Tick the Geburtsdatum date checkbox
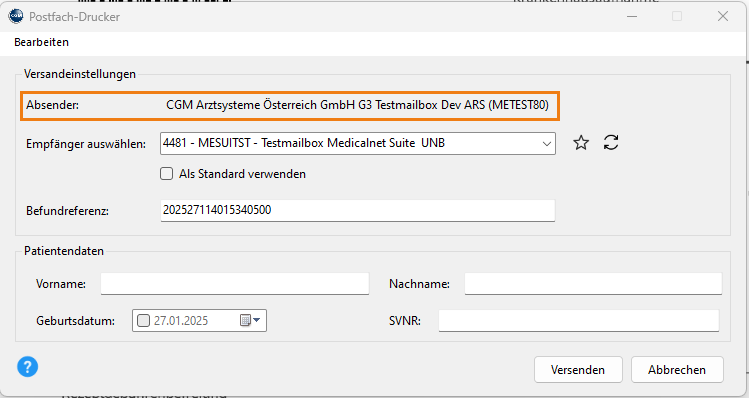The image size is (749, 398). (x=143, y=320)
